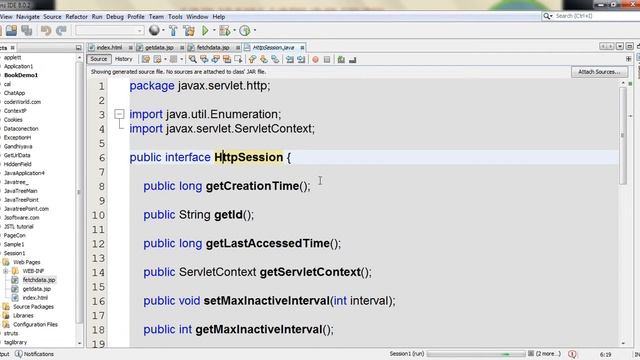Click the Previous Bookmark icon

point(252,60)
